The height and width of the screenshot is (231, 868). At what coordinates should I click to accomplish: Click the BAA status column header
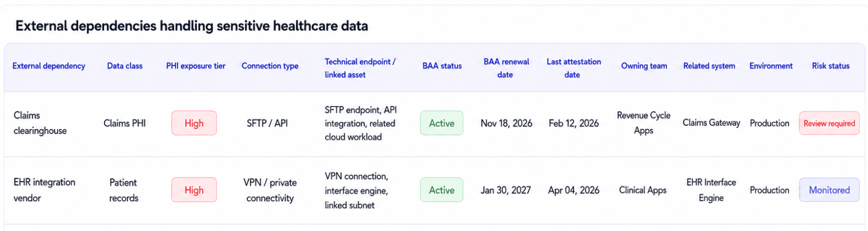442,66
